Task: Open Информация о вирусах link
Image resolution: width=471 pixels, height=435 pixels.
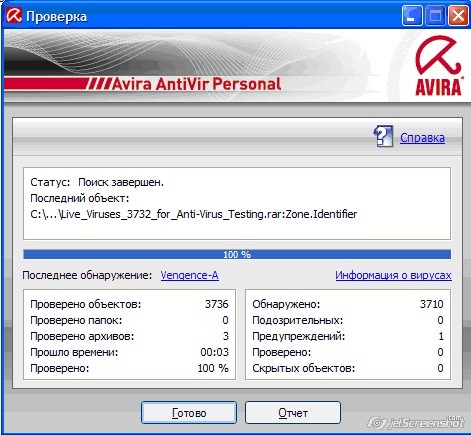Action: point(393,275)
